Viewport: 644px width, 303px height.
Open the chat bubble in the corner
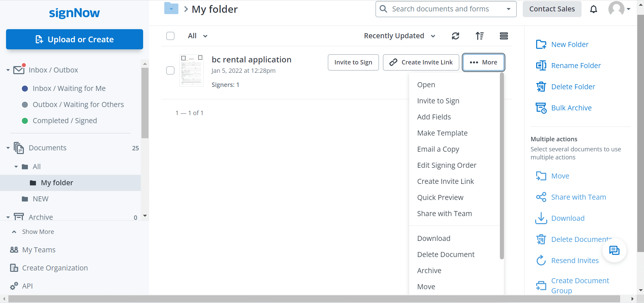point(614,250)
